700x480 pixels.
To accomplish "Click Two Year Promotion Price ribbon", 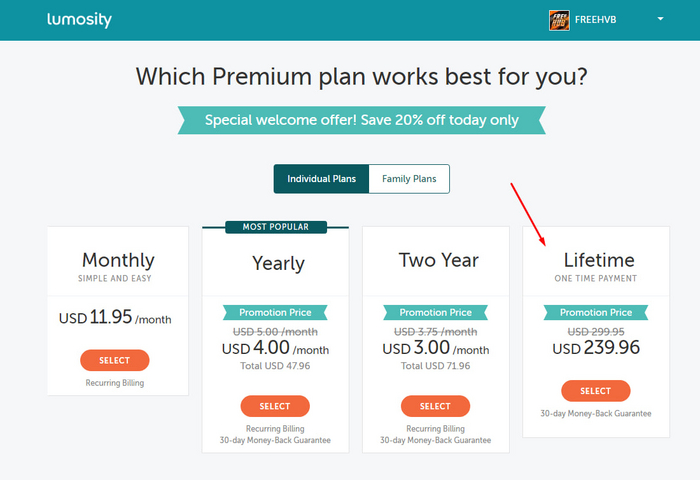I will [436, 313].
